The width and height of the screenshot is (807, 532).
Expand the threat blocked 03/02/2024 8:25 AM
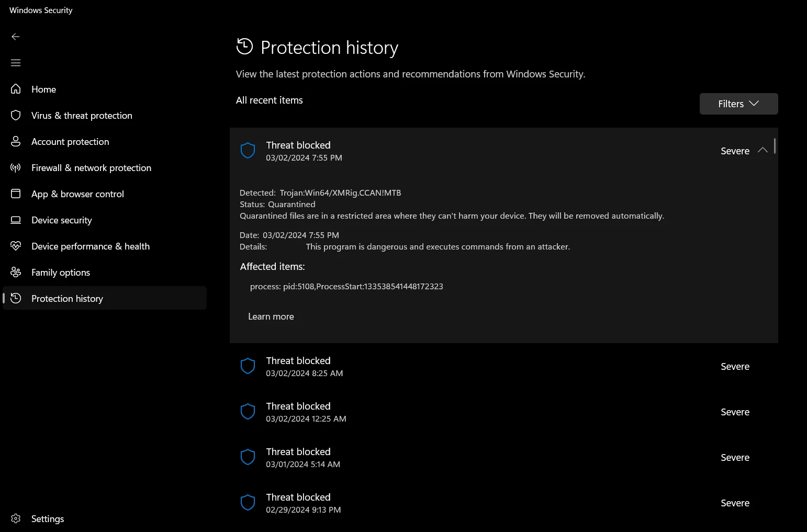503,366
